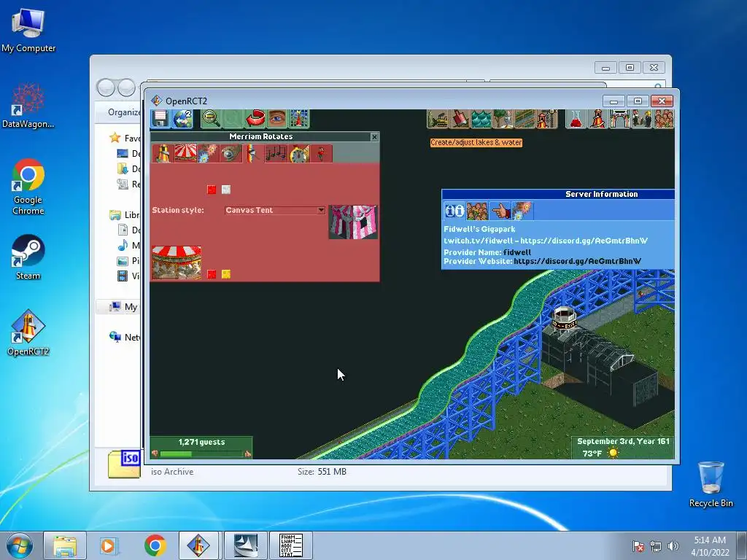
Task: Open the Recycle Bin
Action: click(711, 484)
